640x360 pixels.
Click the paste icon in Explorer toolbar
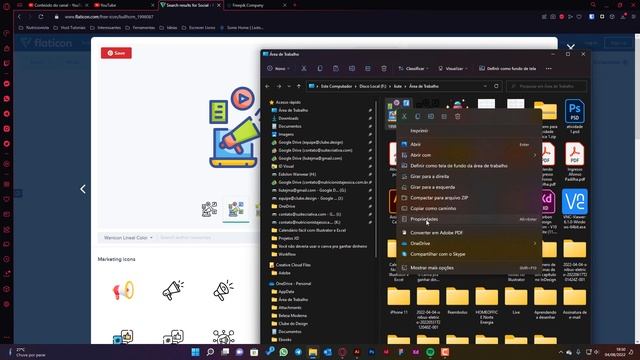336,69
